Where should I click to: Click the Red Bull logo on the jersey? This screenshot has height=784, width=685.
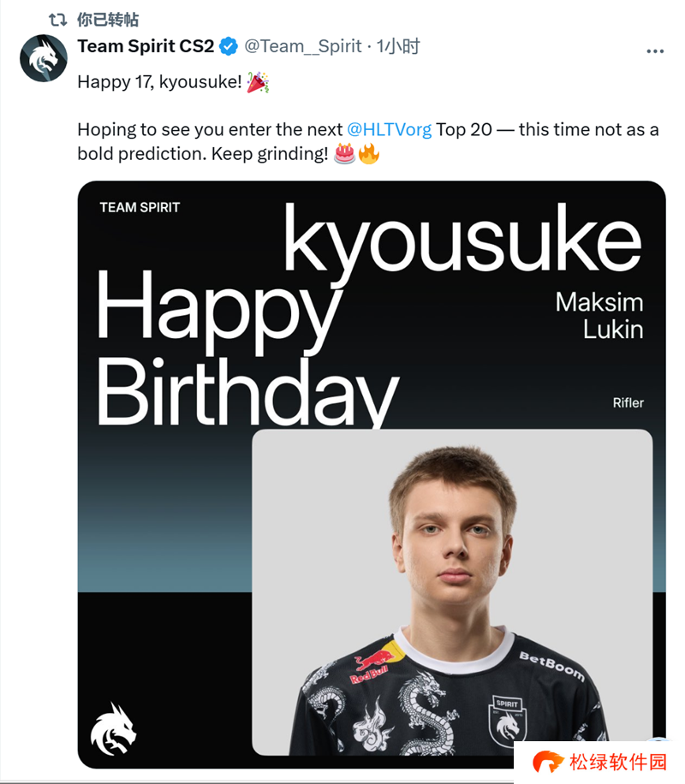pos(372,665)
